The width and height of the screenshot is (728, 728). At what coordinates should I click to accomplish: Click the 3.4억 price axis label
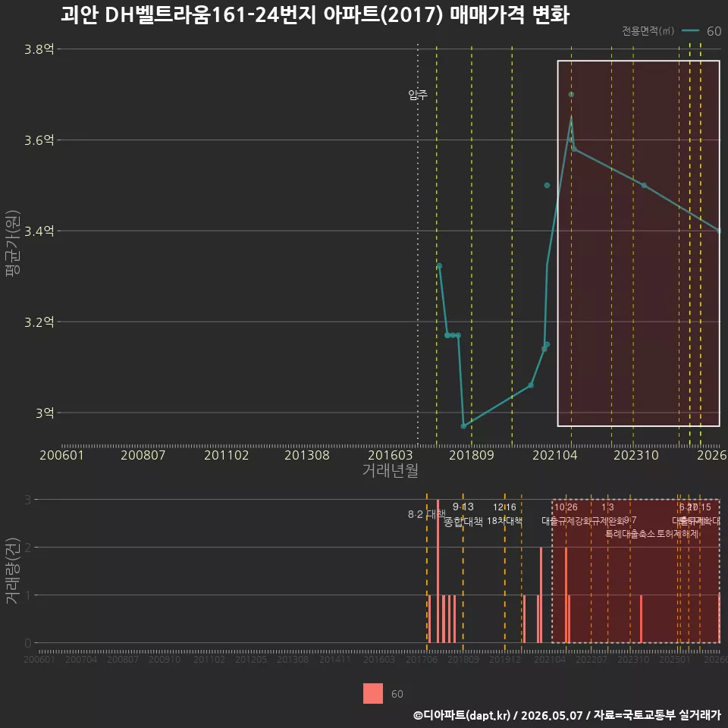point(39,231)
